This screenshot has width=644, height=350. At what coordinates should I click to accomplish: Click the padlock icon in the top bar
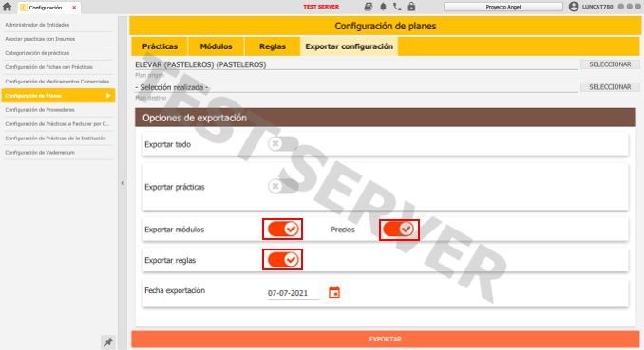[411, 7]
